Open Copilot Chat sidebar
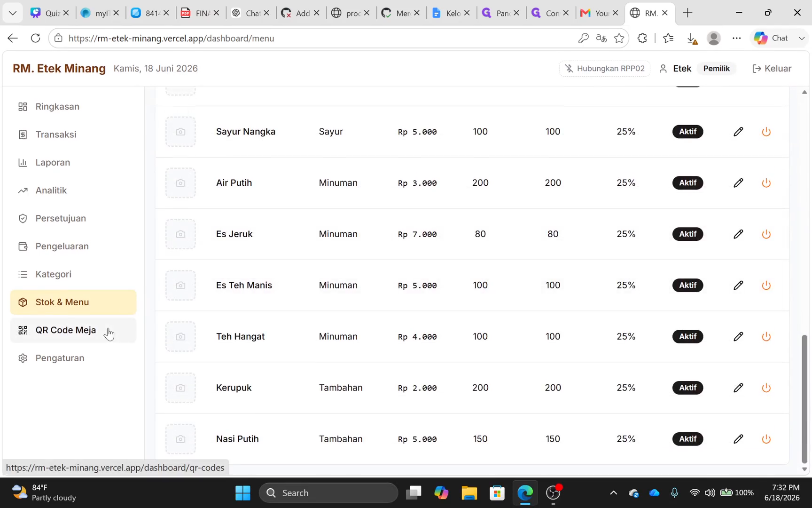Image resolution: width=812 pixels, height=508 pixels. click(771, 39)
